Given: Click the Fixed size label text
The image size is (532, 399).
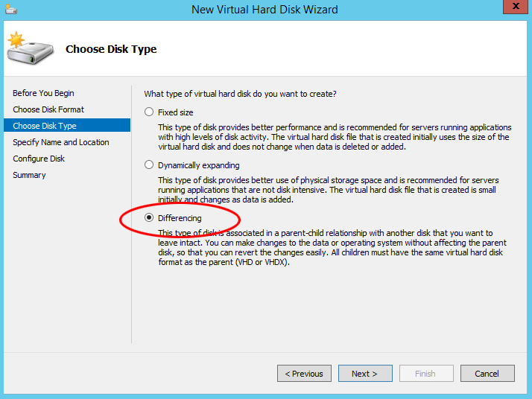Looking at the screenshot, I should [175, 112].
